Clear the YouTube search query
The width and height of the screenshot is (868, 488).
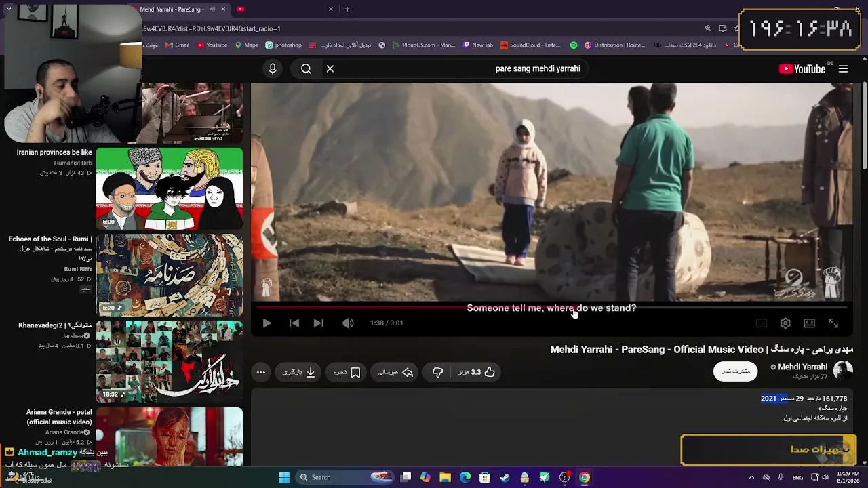pos(330,68)
